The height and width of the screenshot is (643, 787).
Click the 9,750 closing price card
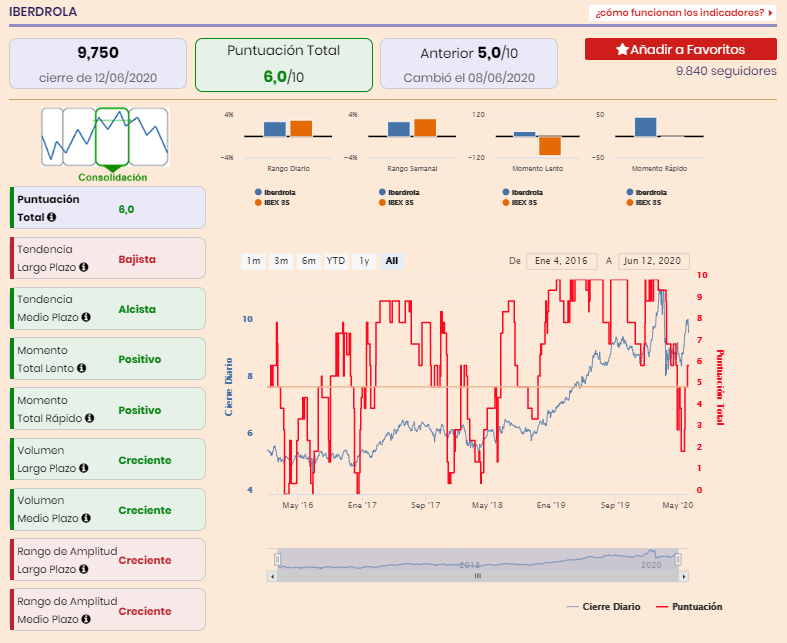[x=98, y=64]
